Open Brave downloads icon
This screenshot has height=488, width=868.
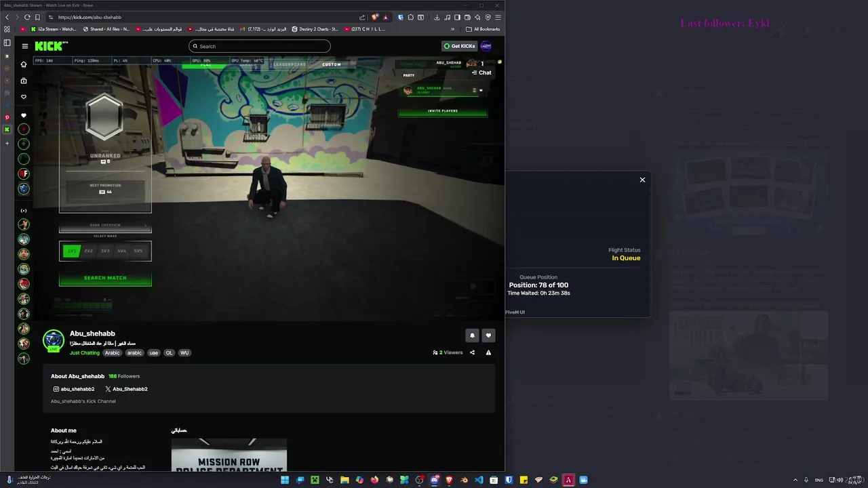[437, 17]
